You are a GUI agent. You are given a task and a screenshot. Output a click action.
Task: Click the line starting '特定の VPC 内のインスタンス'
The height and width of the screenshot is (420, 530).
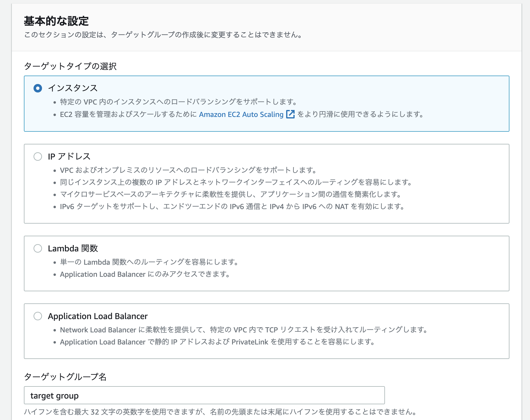click(179, 102)
